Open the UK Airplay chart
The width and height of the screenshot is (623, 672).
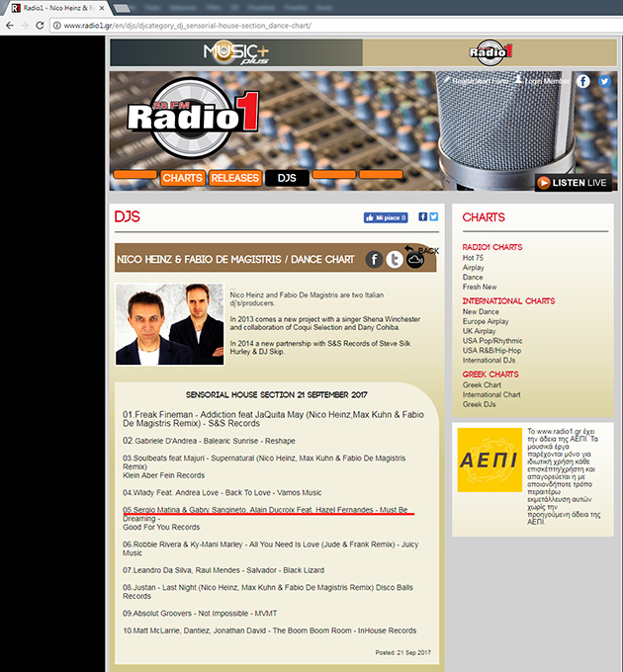click(x=479, y=331)
